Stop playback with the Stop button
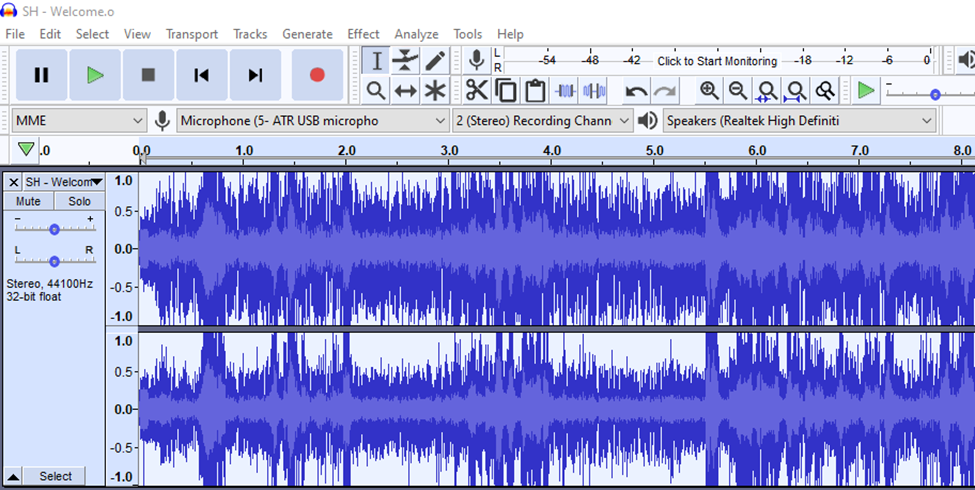 tap(148, 75)
